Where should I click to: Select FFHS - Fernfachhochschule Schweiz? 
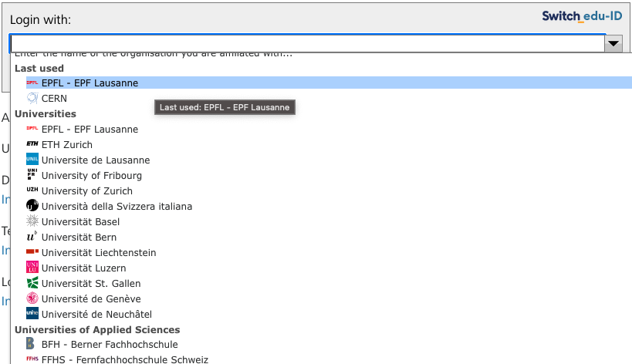124,359
